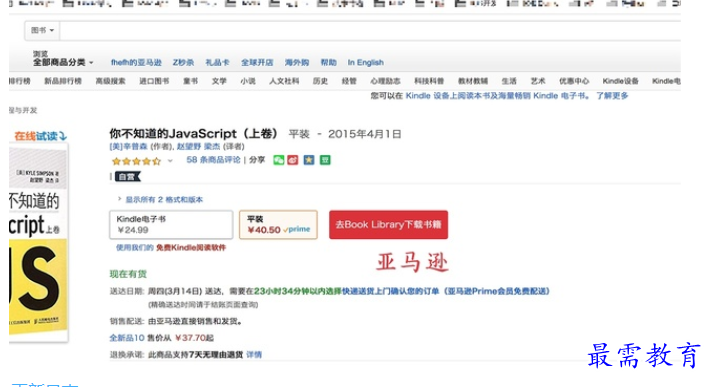Select 进口图书 category
709x387 pixels.
coord(154,81)
